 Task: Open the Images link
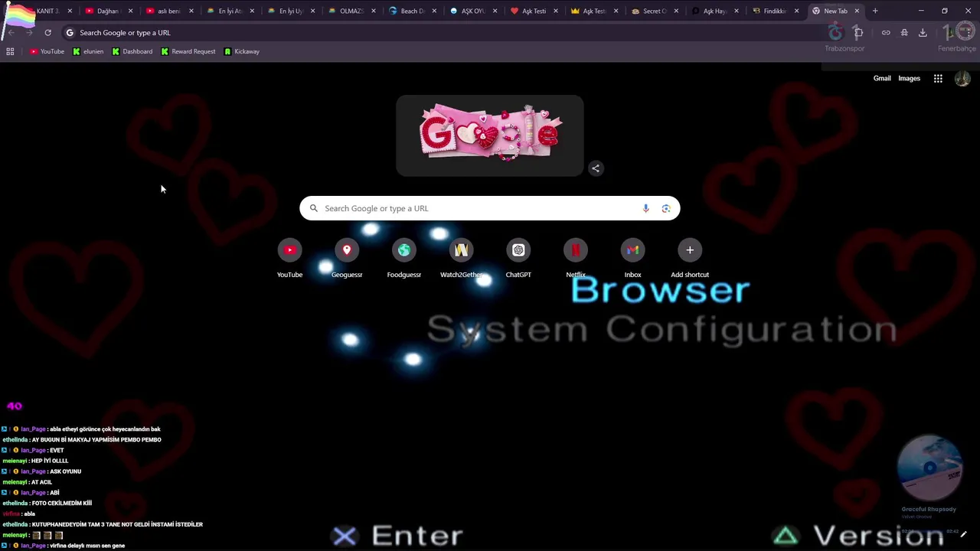pos(909,78)
